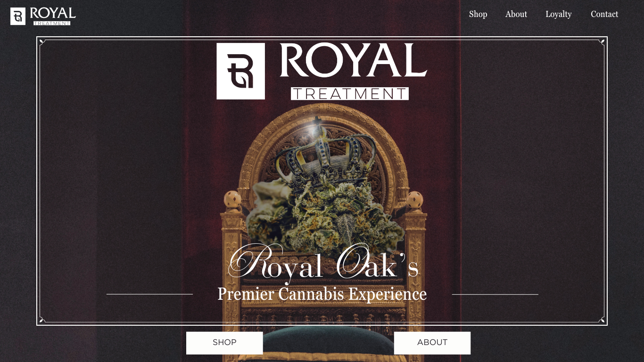The image size is (644, 362).
Task: Click the large ROYAL wordmark in the hero
Action: [354, 60]
